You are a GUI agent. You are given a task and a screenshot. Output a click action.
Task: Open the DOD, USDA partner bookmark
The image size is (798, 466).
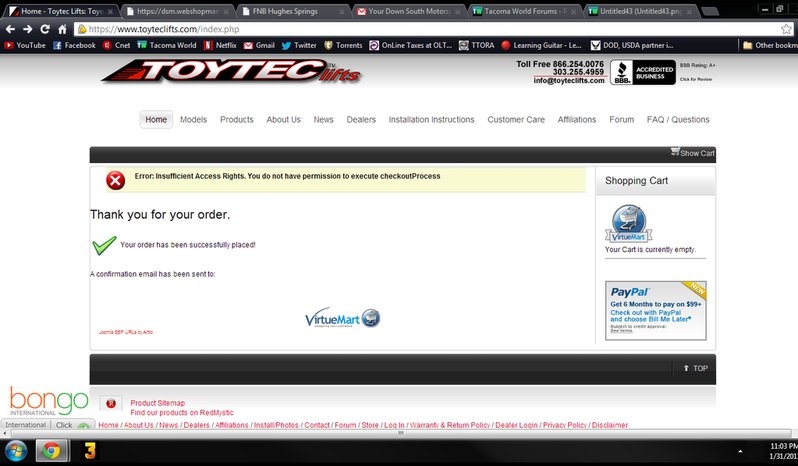[x=632, y=45]
